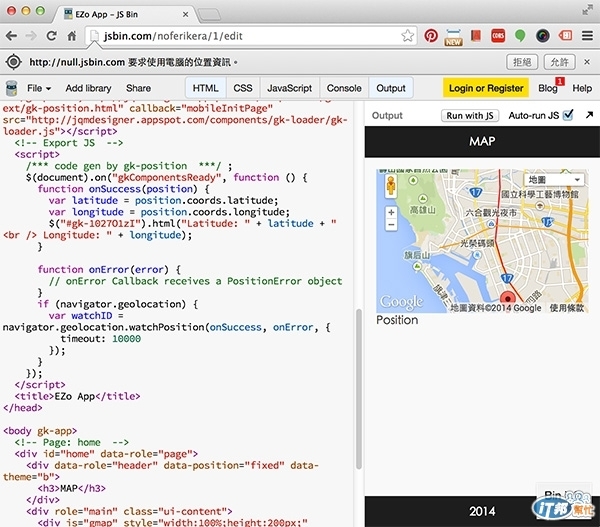600x527 pixels.
Task: Click the function onSuccess(position) line
Action: [x=123, y=189]
